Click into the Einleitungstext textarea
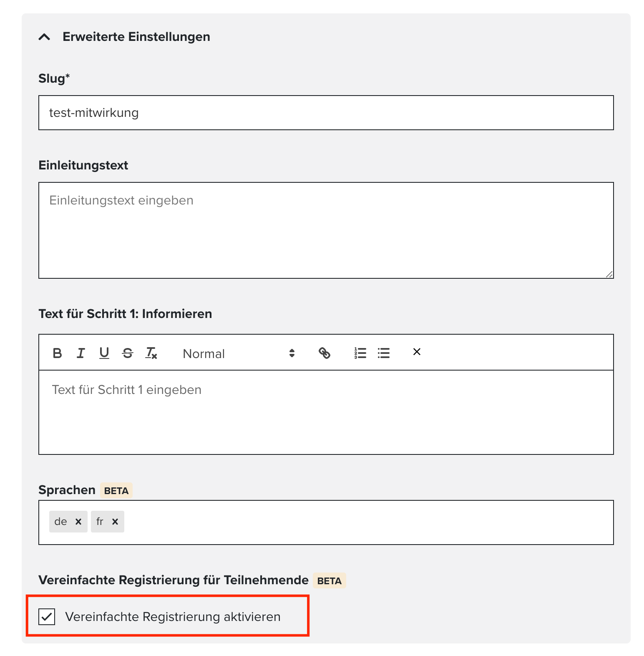The image size is (644, 656). pos(326,230)
